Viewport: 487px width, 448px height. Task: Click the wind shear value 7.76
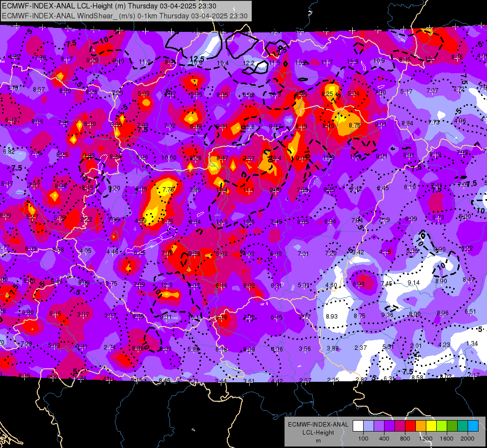(x=168, y=189)
